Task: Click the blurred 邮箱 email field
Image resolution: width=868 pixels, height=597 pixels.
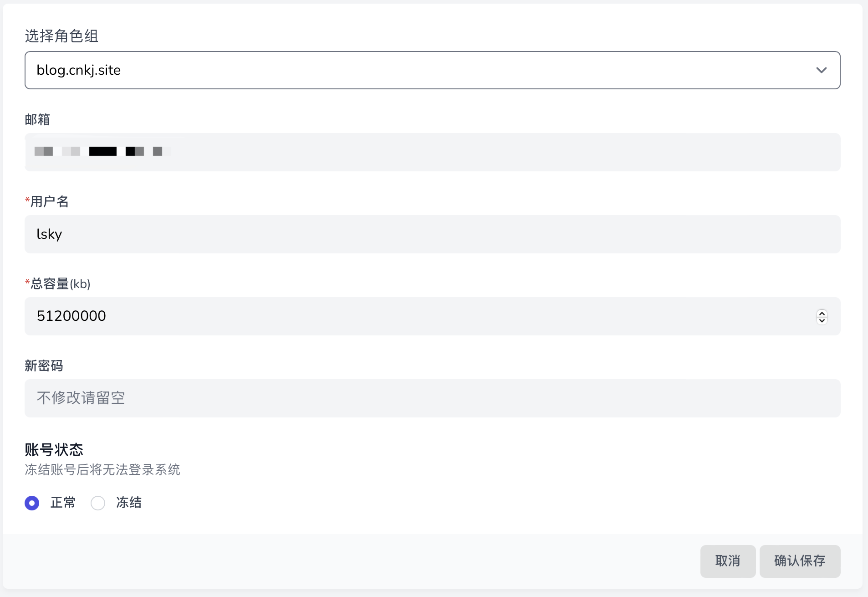Action: tap(432, 152)
